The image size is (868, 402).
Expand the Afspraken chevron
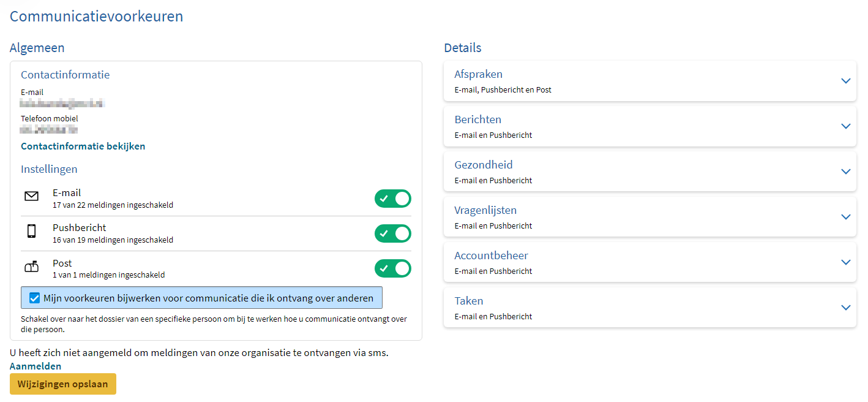(845, 81)
